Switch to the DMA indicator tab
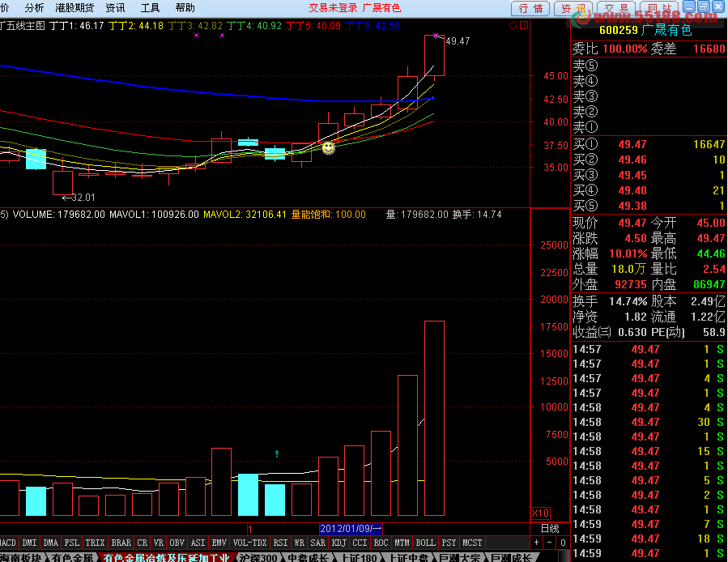 (x=50, y=543)
